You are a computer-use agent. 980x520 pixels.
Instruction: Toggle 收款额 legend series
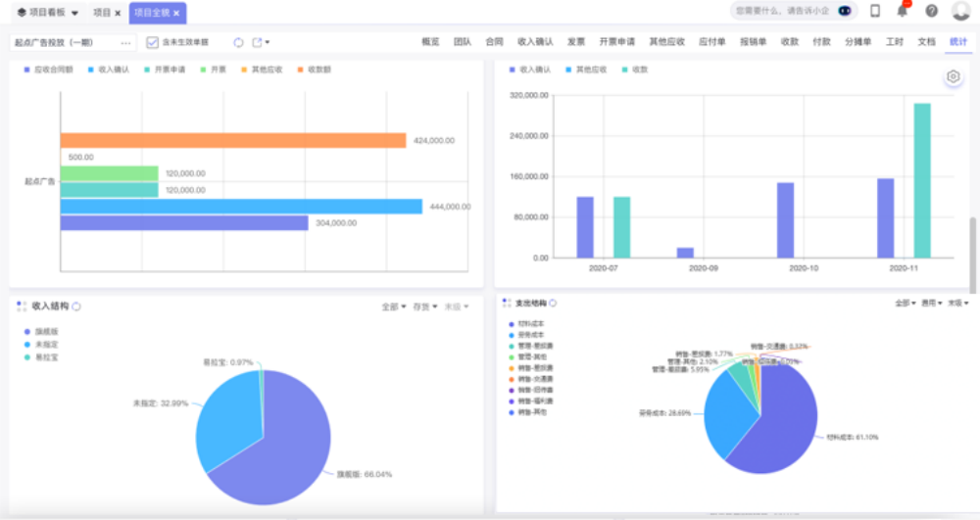coord(315,70)
